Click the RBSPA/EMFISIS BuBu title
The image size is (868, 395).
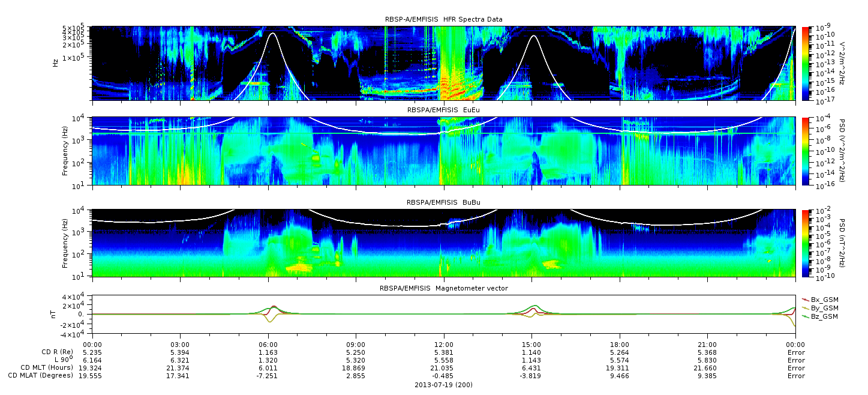(443, 202)
